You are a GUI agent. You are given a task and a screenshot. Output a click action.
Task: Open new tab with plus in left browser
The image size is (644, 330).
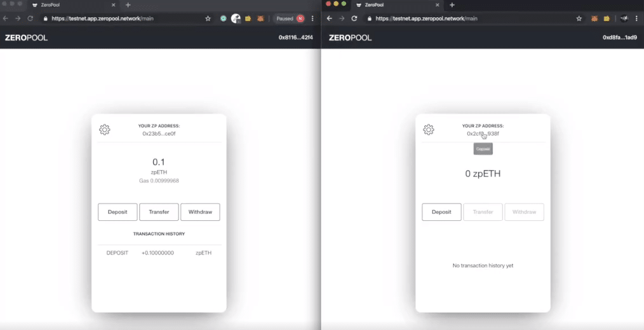128,5
